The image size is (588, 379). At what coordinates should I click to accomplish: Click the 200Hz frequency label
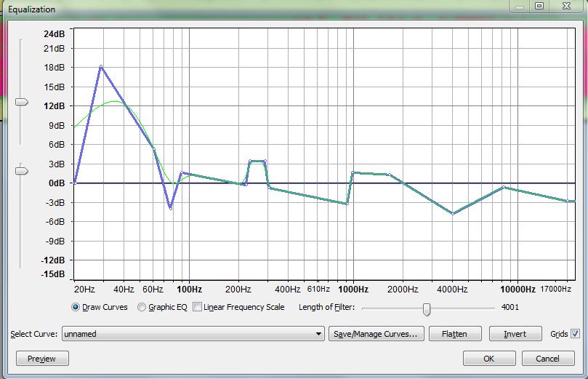point(238,290)
